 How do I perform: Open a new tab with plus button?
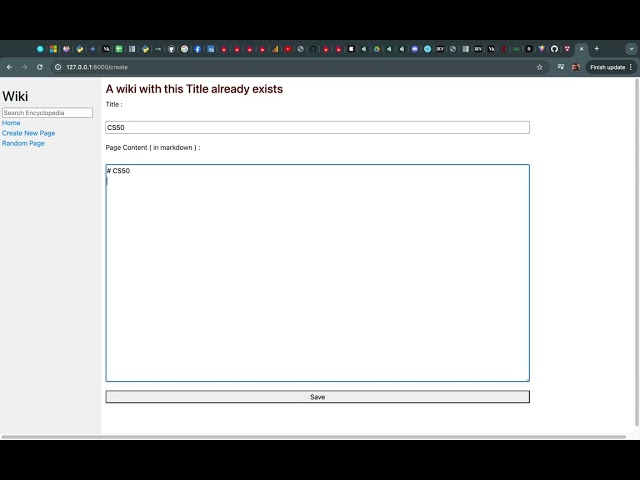(x=597, y=49)
